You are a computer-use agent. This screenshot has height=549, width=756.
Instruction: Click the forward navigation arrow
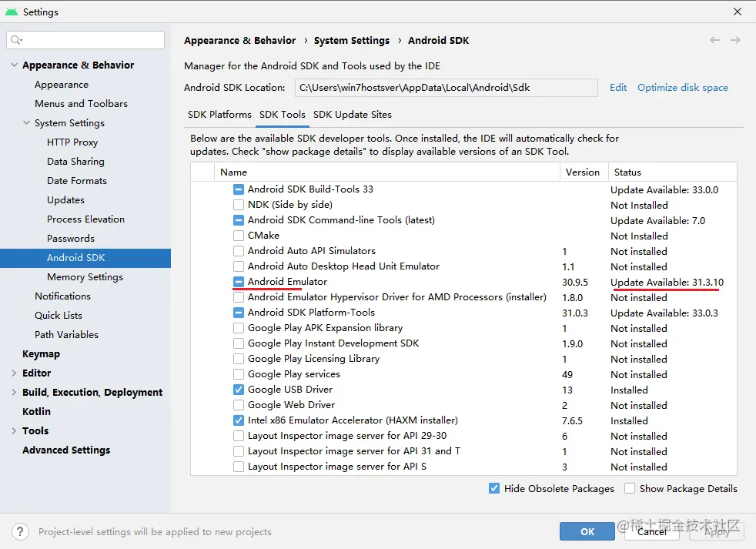[735, 40]
